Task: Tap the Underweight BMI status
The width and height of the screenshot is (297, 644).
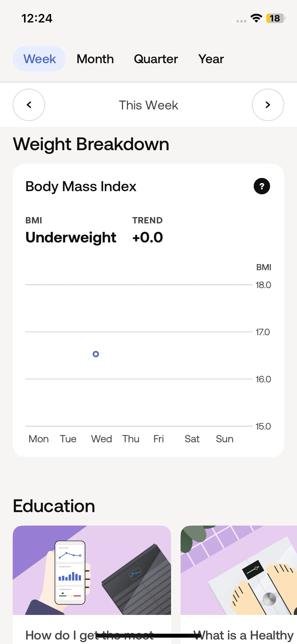Action: point(71,237)
